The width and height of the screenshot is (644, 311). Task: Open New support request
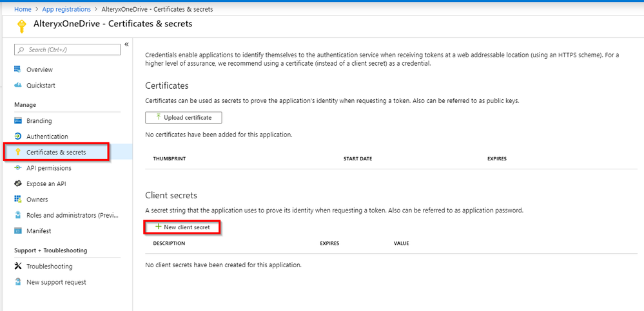click(x=56, y=282)
